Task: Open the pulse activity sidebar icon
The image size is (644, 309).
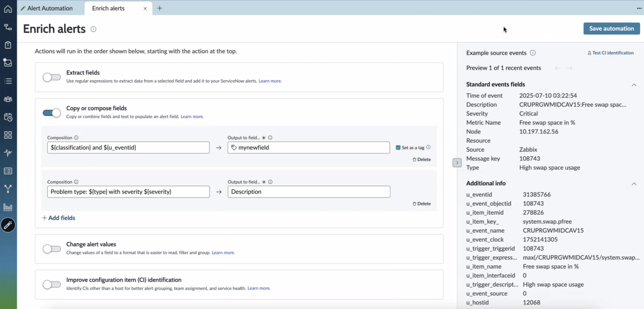Action: 8,153
